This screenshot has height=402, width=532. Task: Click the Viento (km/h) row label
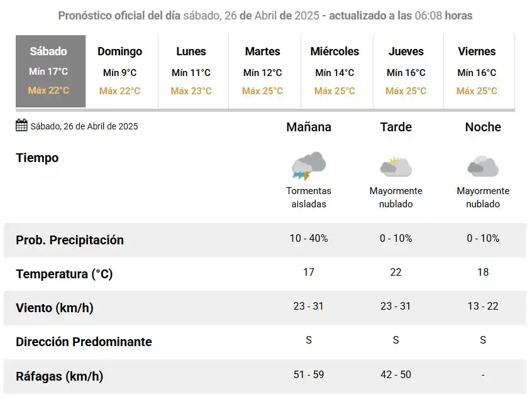54,308
